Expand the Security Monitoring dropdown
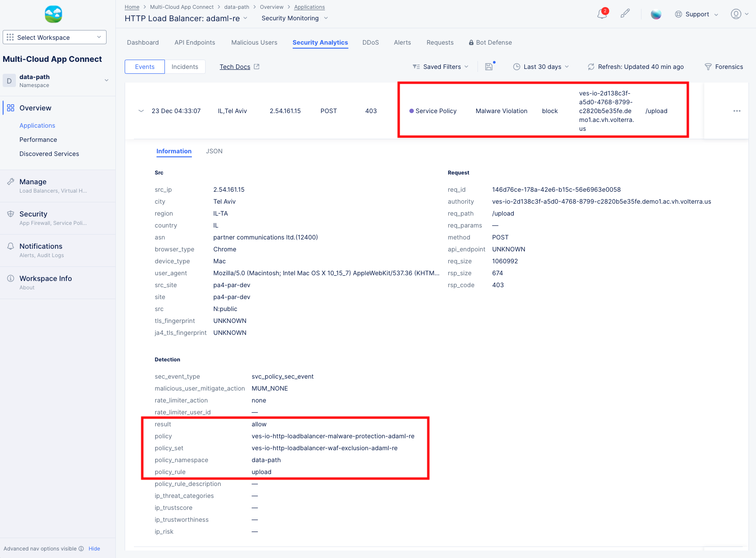 [294, 18]
